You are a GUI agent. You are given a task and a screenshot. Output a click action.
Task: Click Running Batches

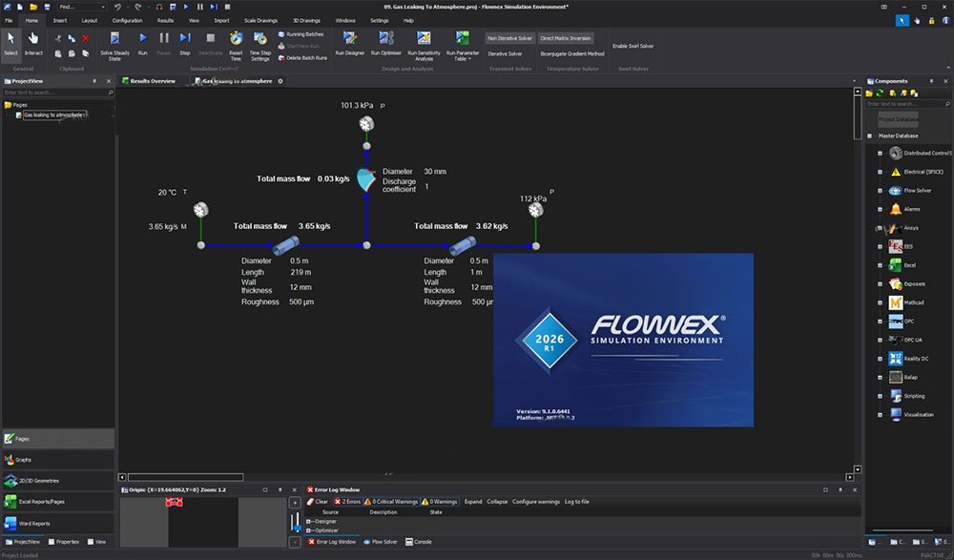tap(301, 34)
